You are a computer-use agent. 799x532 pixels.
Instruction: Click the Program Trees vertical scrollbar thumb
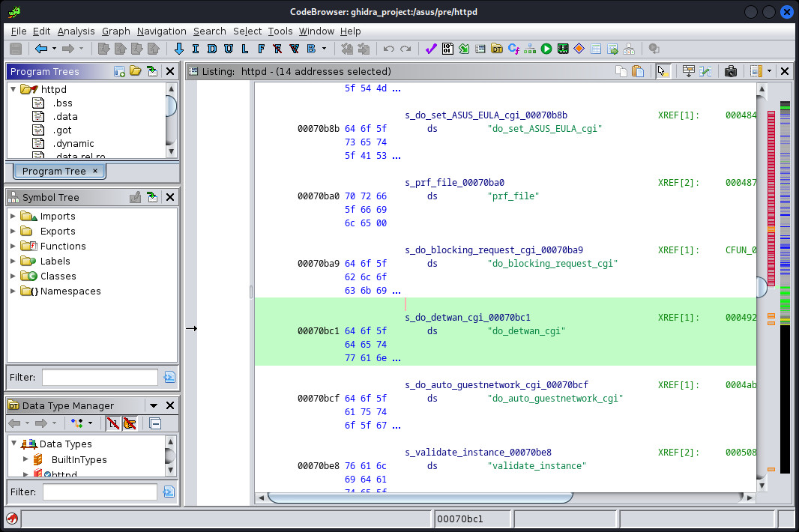click(171, 106)
